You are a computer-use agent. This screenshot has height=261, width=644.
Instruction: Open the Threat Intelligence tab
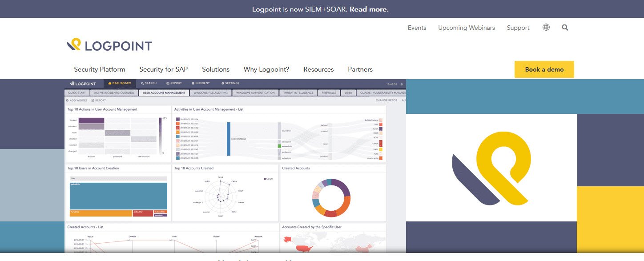click(x=298, y=93)
